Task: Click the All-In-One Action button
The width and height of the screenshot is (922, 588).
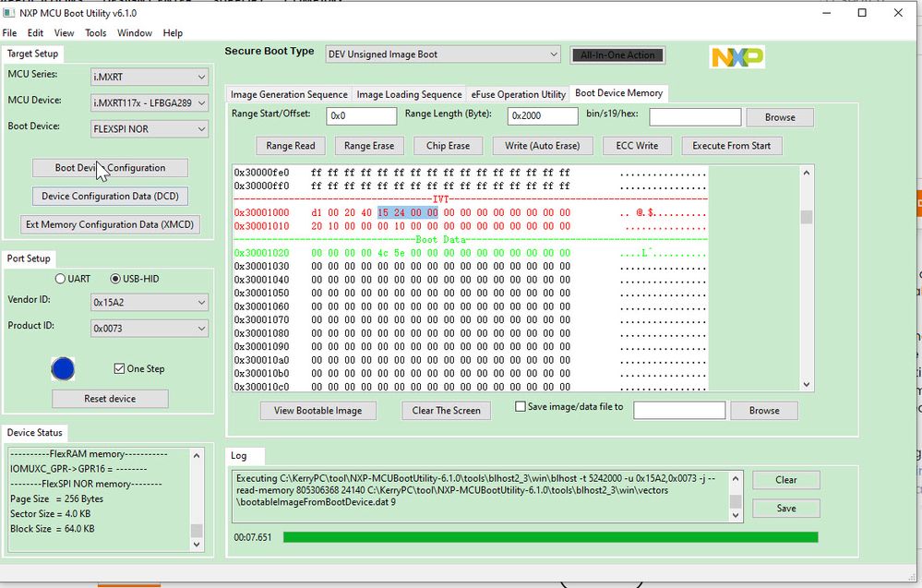Action: click(x=617, y=55)
